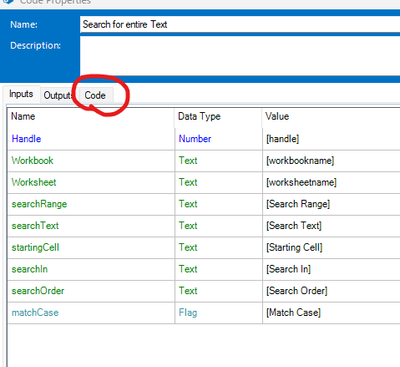This screenshot has height=367, width=400.
Task: Focus the empty Description text box
Action: click(x=240, y=56)
